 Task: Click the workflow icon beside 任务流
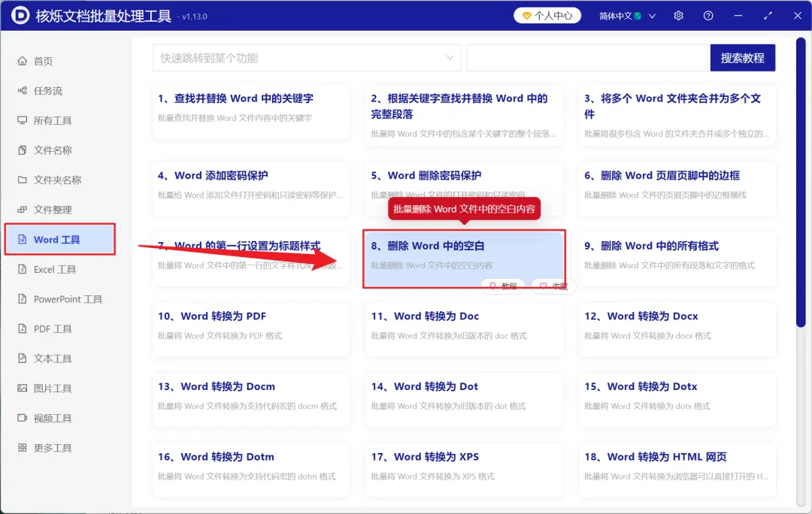23,91
